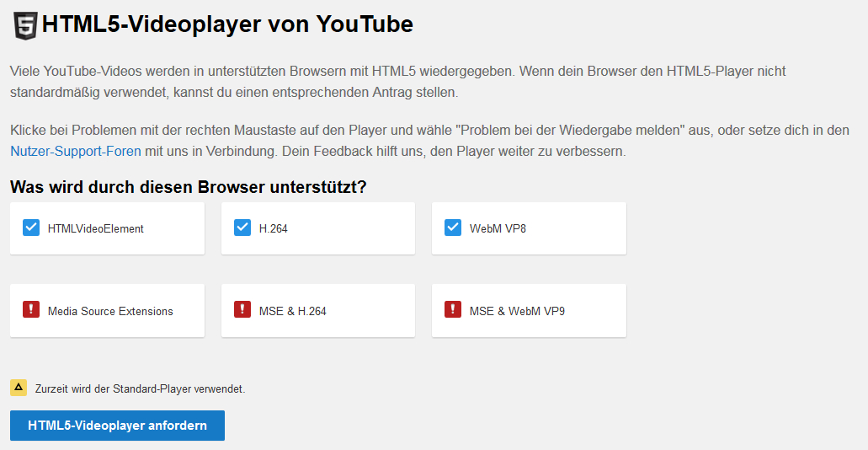Open the Nutzer-Support-Foren link
The image size is (868, 450).
click(x=76, y=152)
